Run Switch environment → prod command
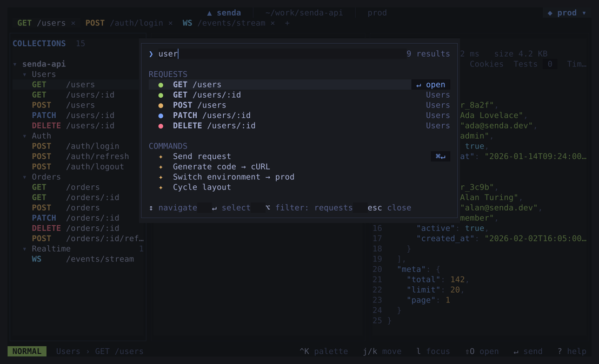Image resolution: width=599 pixels, height=364 pixels. pos(299,177)
